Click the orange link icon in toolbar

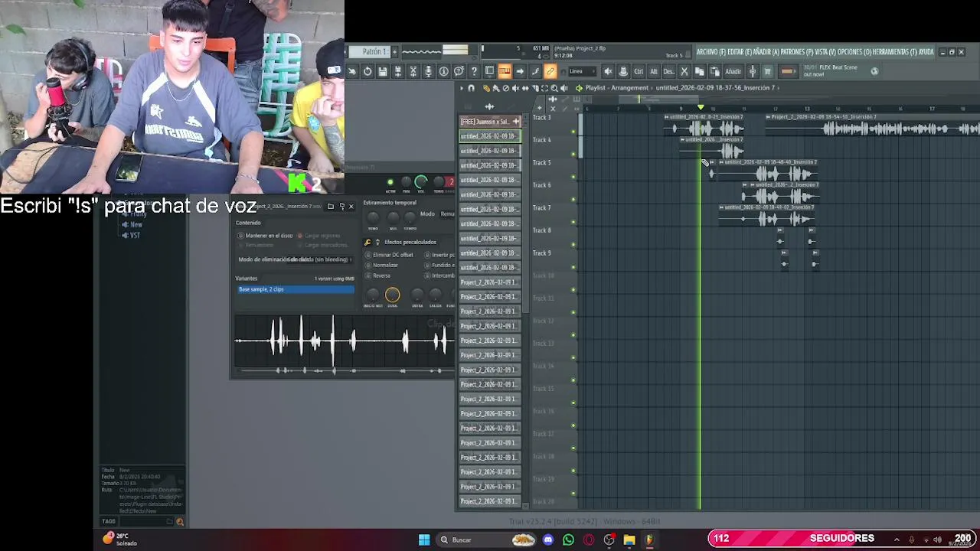click(x=550, y=71)
